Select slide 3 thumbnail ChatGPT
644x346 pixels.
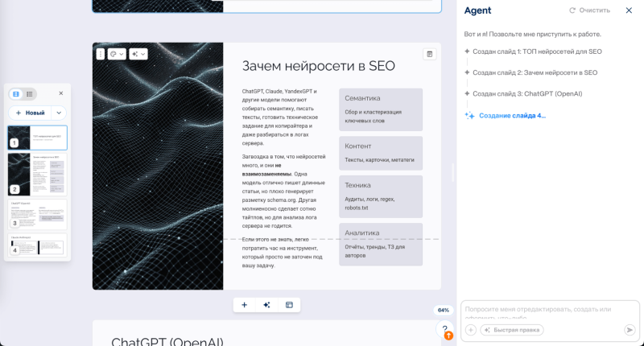coord(37,214)
